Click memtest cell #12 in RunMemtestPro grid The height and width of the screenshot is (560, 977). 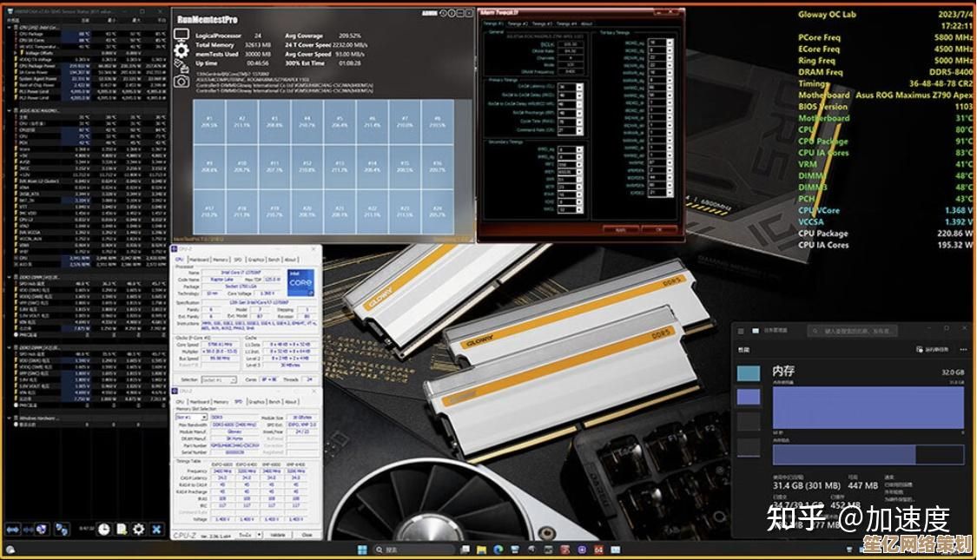[x=307, y=167]
